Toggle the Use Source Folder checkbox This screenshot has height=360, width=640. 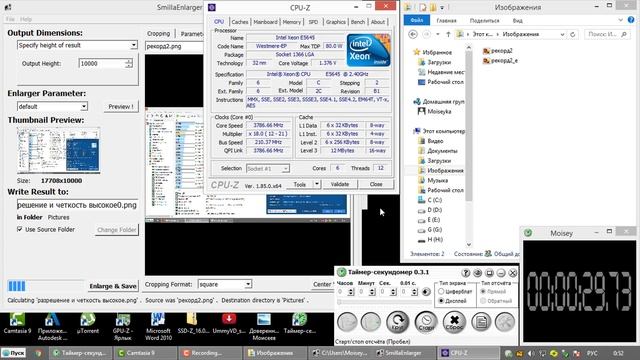click(x=20, y=229)
